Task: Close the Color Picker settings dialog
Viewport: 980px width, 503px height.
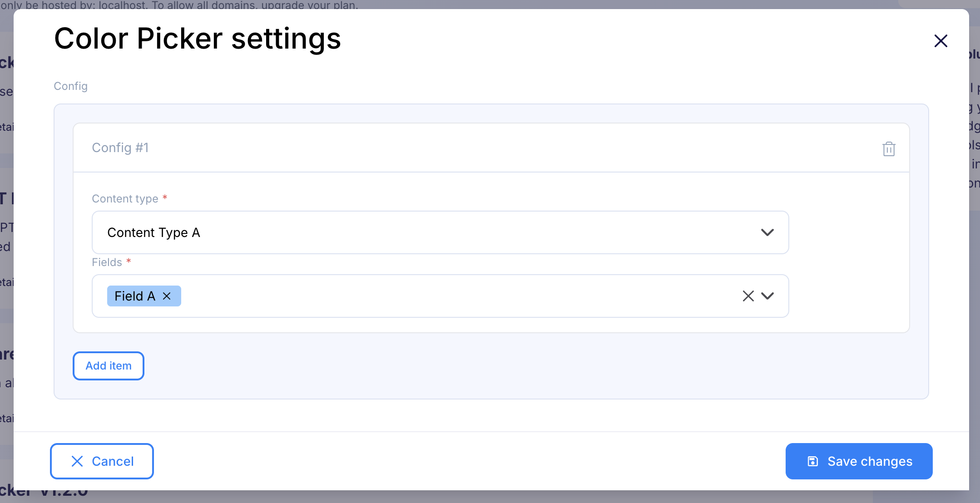Action: [940, 41]
